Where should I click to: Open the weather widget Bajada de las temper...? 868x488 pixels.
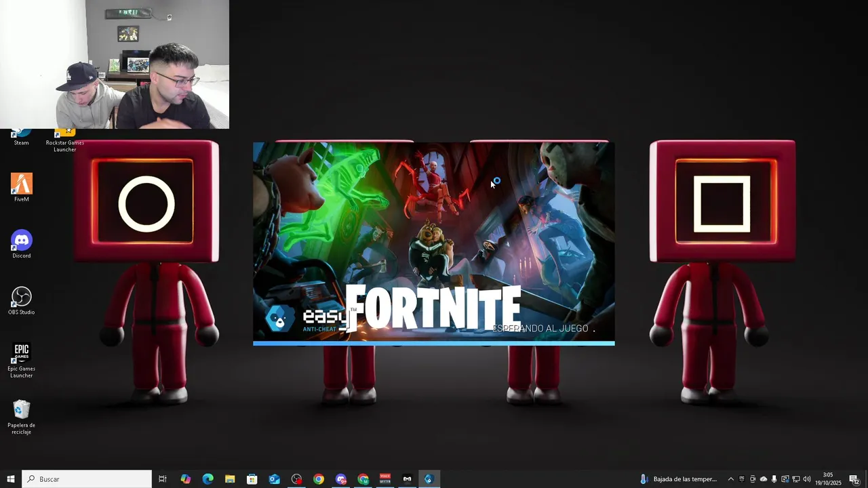(x=678, y=479)
